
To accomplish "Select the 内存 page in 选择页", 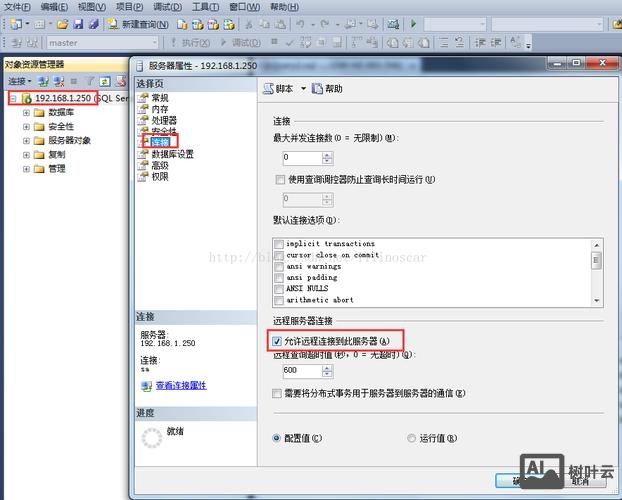I will click(160, 109).
